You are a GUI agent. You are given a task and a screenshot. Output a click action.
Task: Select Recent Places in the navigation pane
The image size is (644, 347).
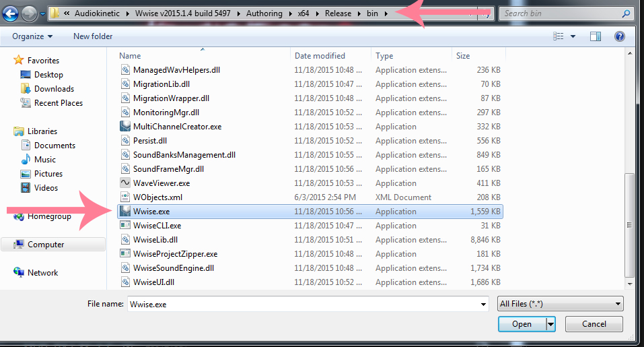(x=59, y=103)
